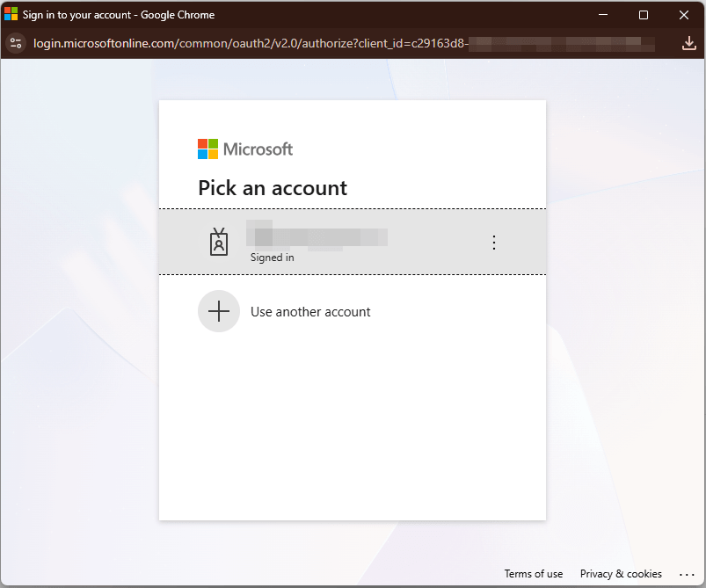The height and width of the screenshot is (588, 706).
Task: Open the account options three-dot menu
Action: (494, 243)
